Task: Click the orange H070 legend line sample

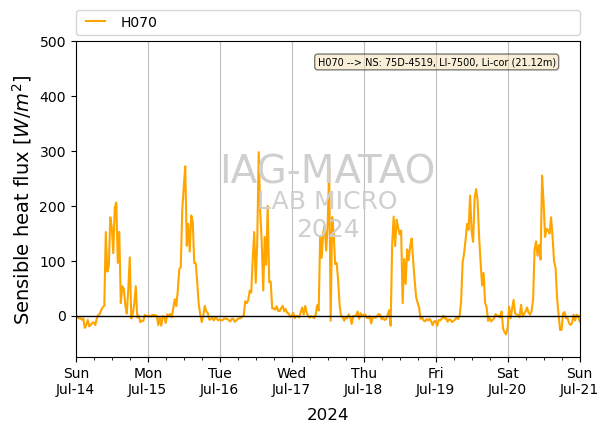Action: pos(96,22)
